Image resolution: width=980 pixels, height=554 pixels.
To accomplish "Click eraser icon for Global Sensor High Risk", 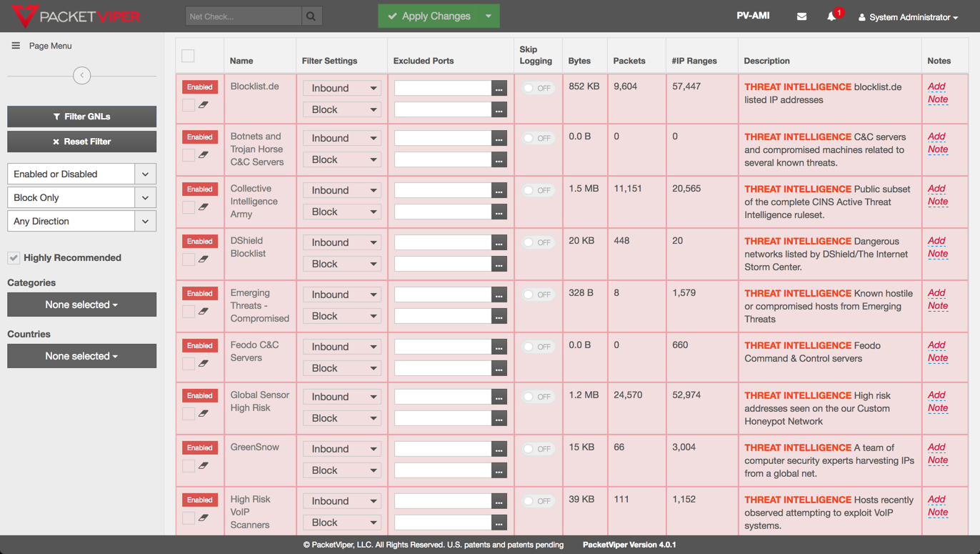I will [204, 414].
